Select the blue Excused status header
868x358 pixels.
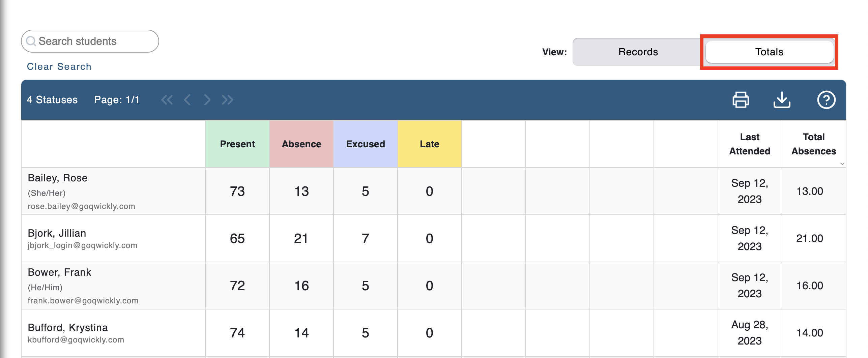365,144
